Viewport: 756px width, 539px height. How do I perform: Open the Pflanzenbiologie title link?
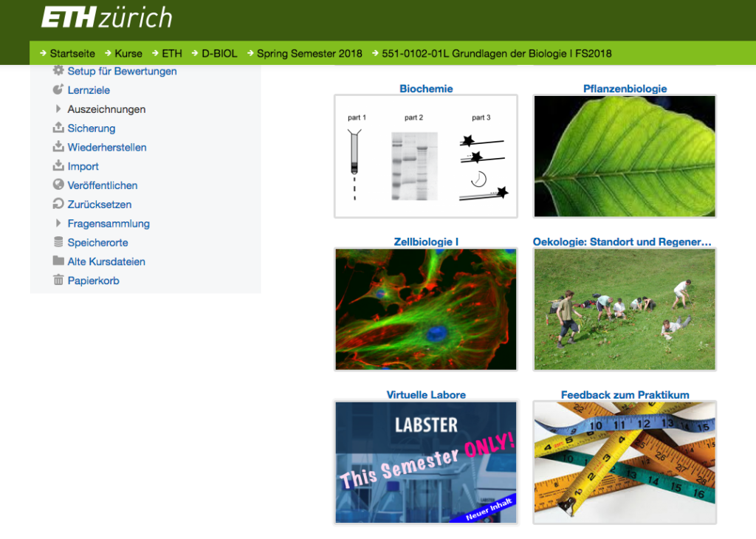625,89
